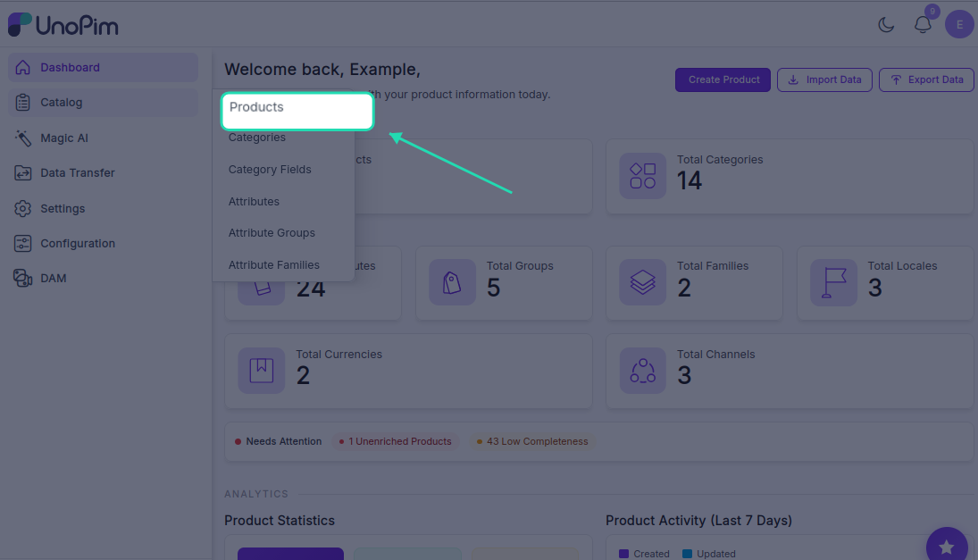This screenshot has width=978, height=560.
Task: Click the Total Groups tag icon
Action: pos(452,282)
